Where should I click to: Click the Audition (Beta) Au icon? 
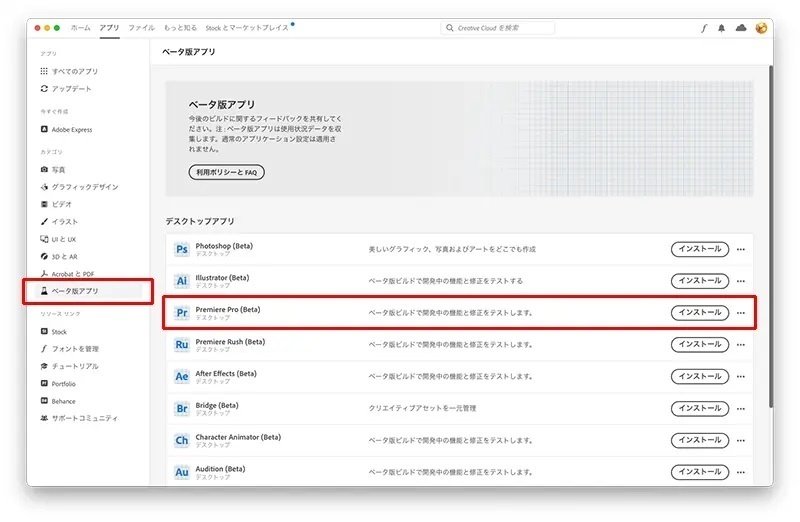point(182,472)
